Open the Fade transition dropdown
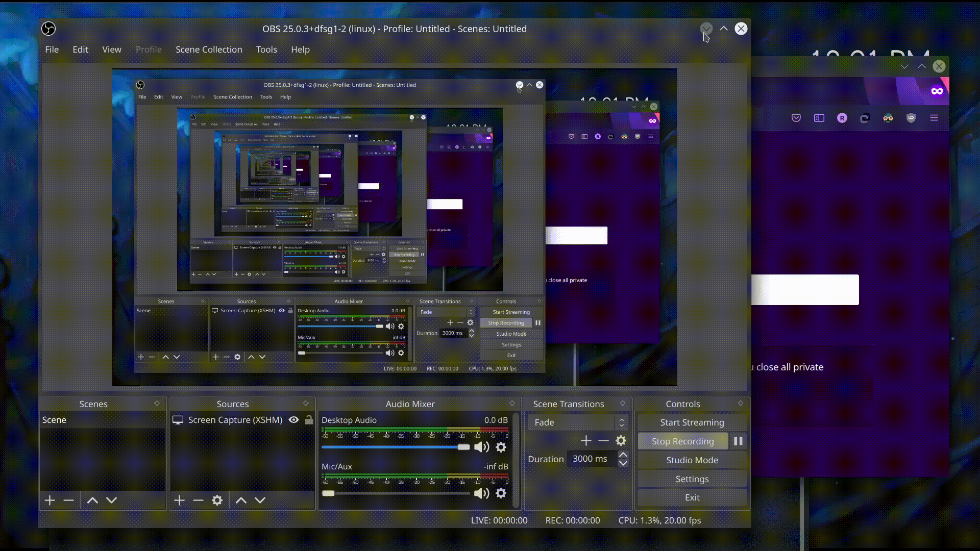 pyautogui.click(x=578, y=422)
